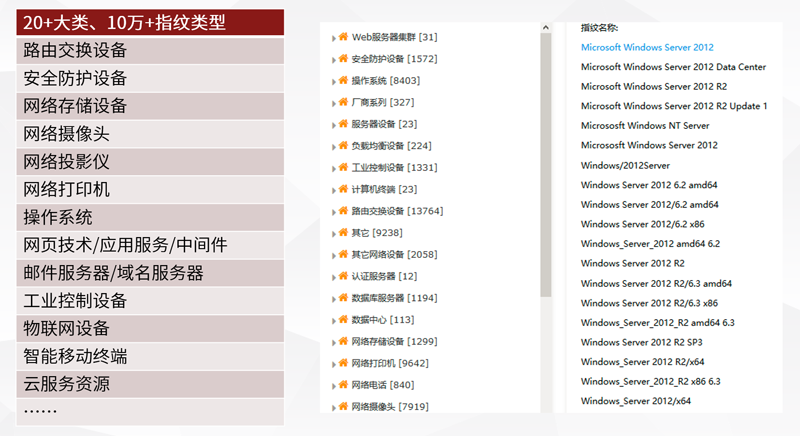Select the 网络摄像头 row in left list

point(150,134)
